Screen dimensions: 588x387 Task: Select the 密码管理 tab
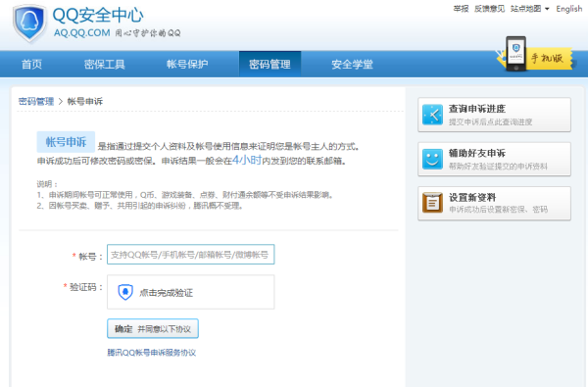tap(270, 64)
